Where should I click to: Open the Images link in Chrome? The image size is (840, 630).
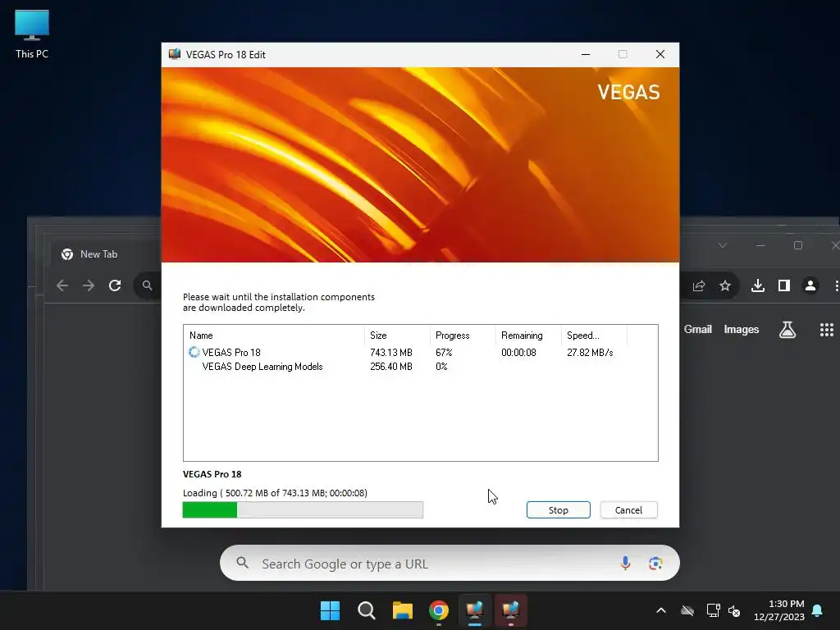741,330
